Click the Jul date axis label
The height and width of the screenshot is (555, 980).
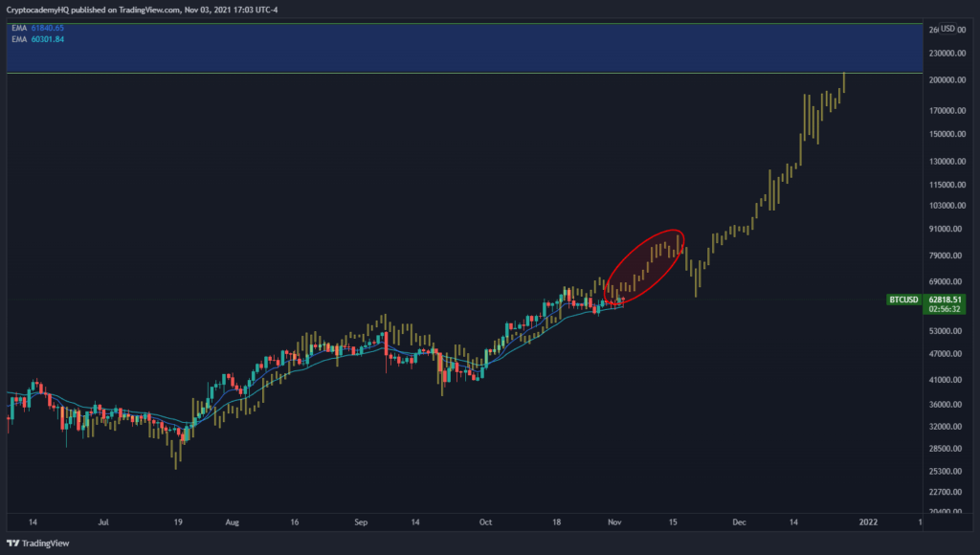[103, 522]
